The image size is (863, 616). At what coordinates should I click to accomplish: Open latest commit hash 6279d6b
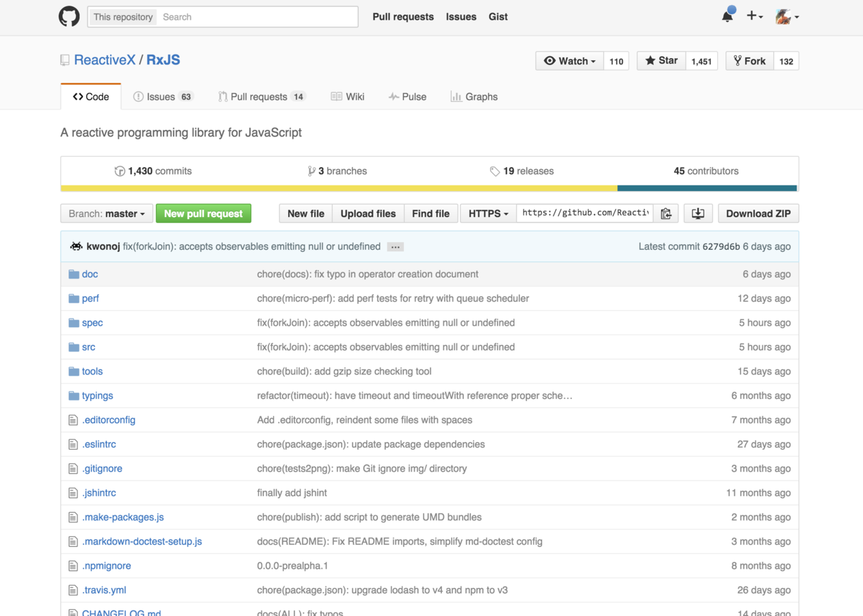(721, 246)
